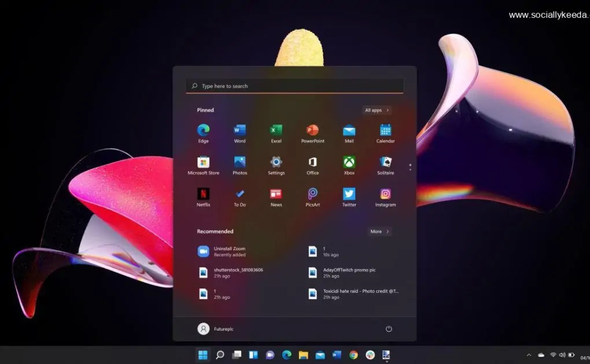Viewport: 590px width, 364px height.
Task: Open Mail from the taskbar
Action: 320,355
